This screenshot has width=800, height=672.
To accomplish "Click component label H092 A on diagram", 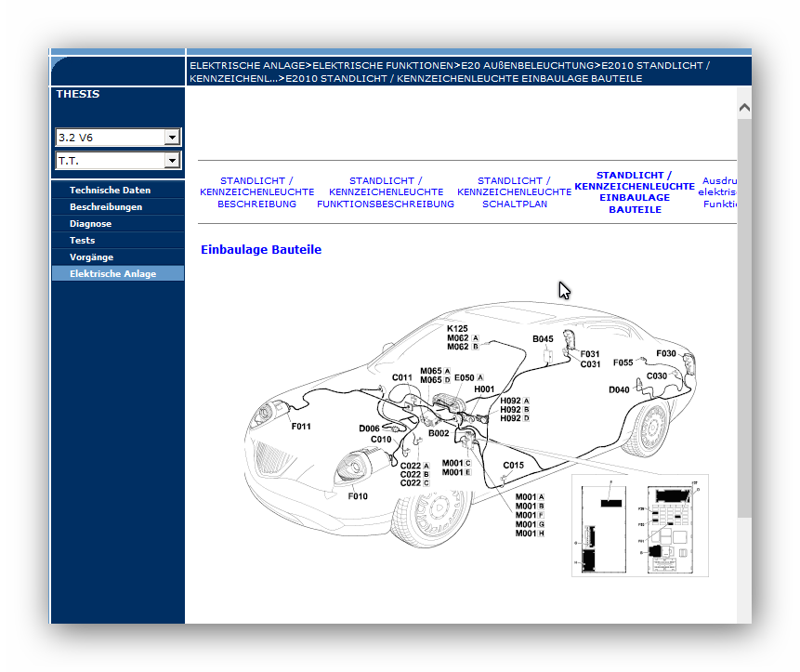I will point(515,401).
